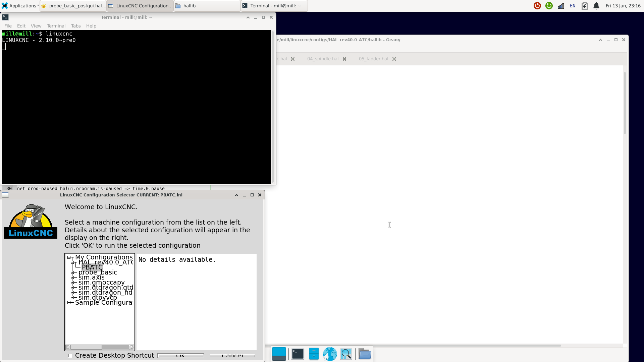This screenshot has height=362, width=644.
Task: Switch to the probe_basic_postgui.hal taskbar window
Action: tap(73, 6)
